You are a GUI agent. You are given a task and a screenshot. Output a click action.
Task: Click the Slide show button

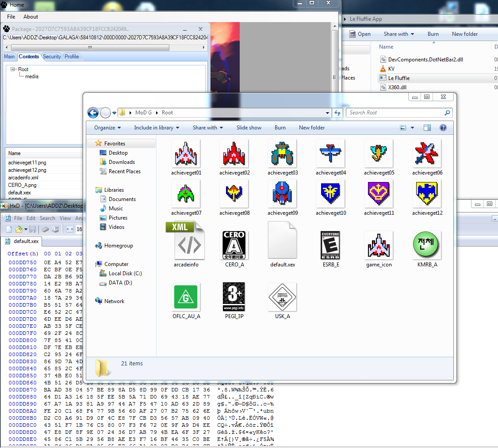click(x=249, y=128)
